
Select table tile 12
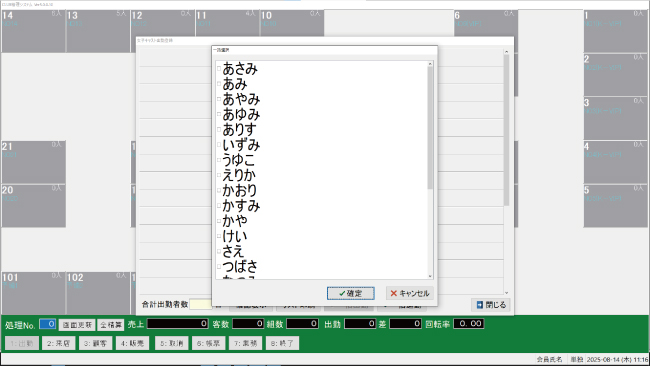[x=162, y=23]
